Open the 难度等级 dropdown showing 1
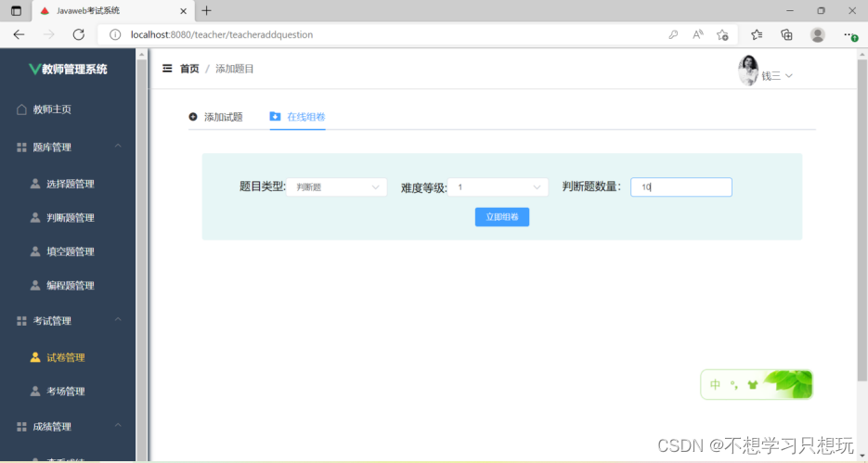Image resolution: width=868 pixels, height=463 pixels. [x=498, y=187]
